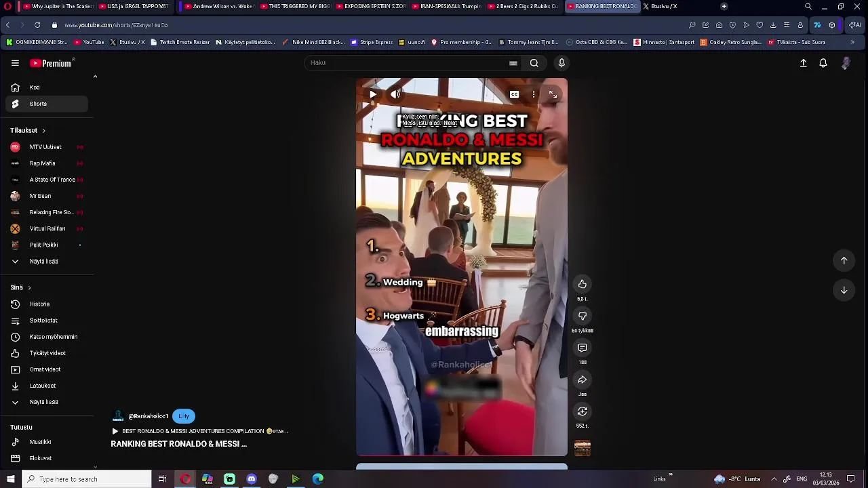Open the Short's sound thumbnail
This screenshot has height=488, width=868.
pos(583,448)
